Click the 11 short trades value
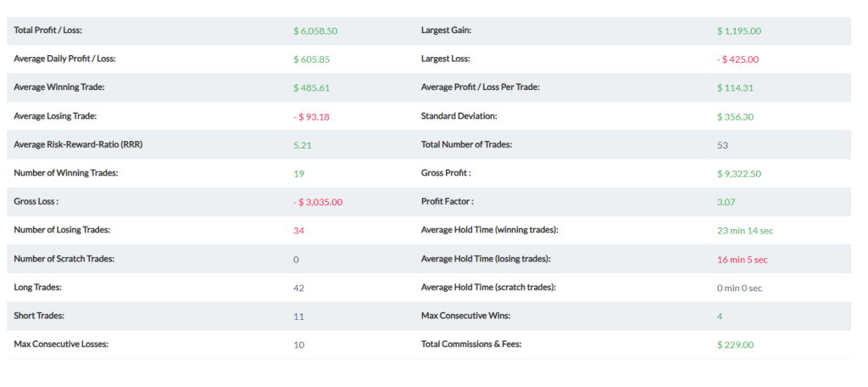This screenshot has width=868, height=387. click(299, 317)
